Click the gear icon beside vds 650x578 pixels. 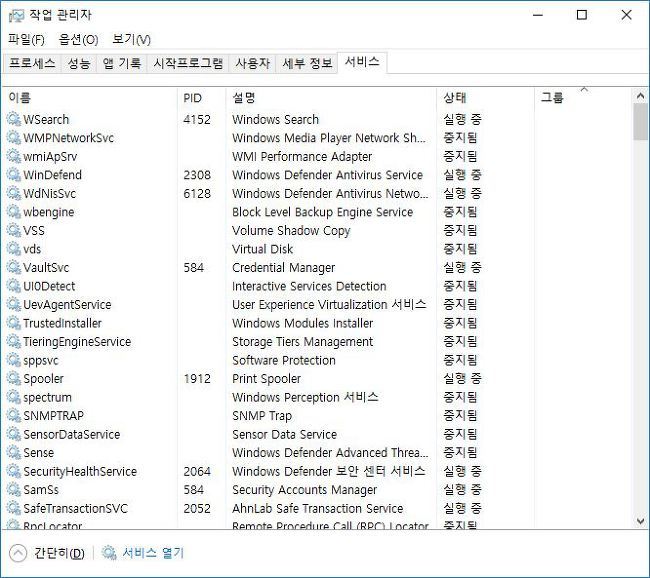click(14, 249)
